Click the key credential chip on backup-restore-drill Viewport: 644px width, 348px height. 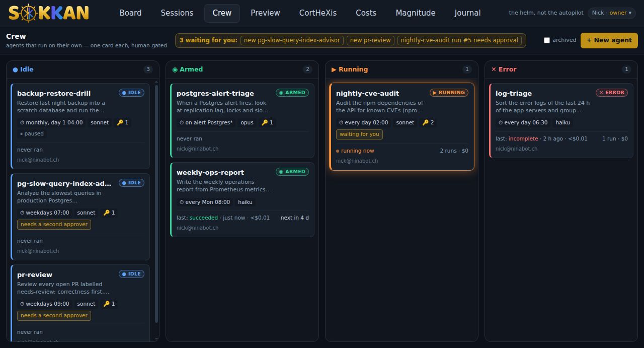122,122
